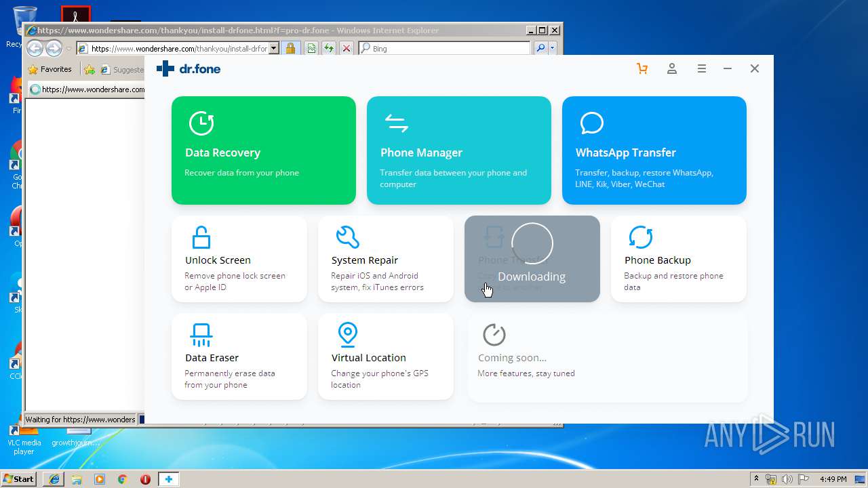
Task: Open Windows Explorer folder in taskbar
Action: (77, 479)
